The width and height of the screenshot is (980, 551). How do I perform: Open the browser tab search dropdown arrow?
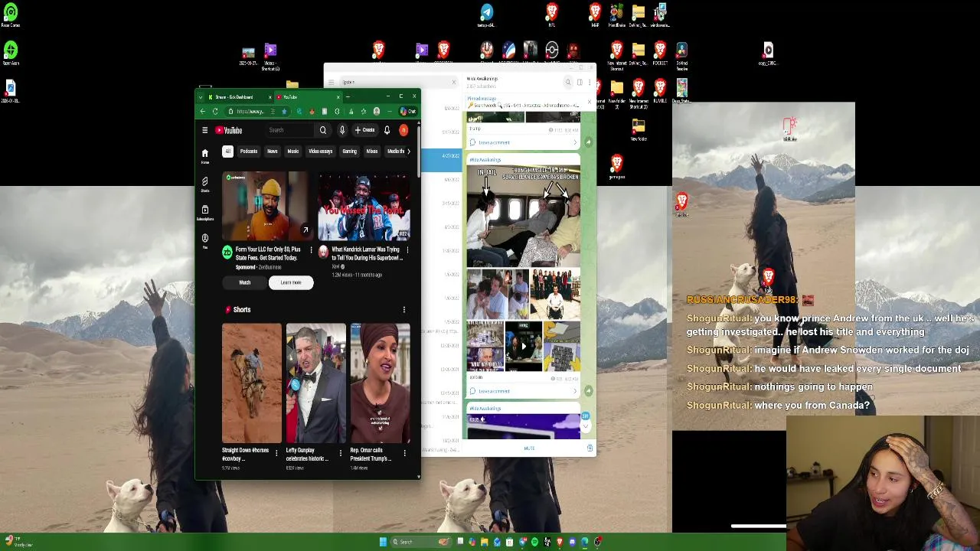coord(202,97)
